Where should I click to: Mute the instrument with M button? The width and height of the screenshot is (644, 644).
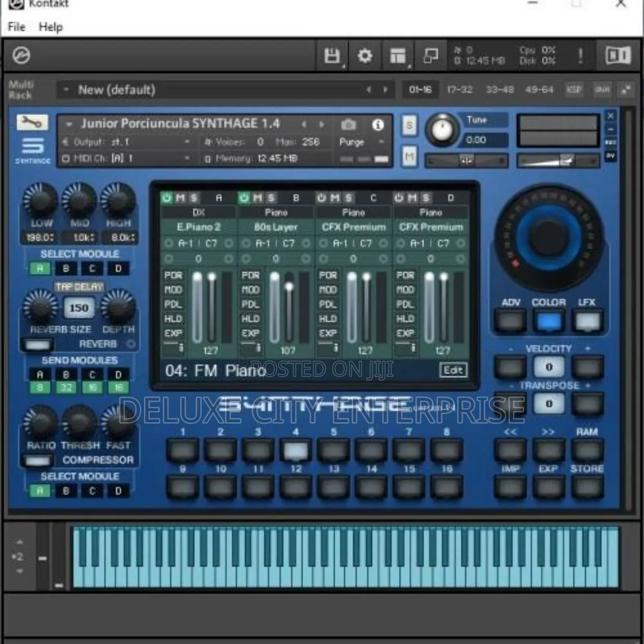click(x=409, y=156)
